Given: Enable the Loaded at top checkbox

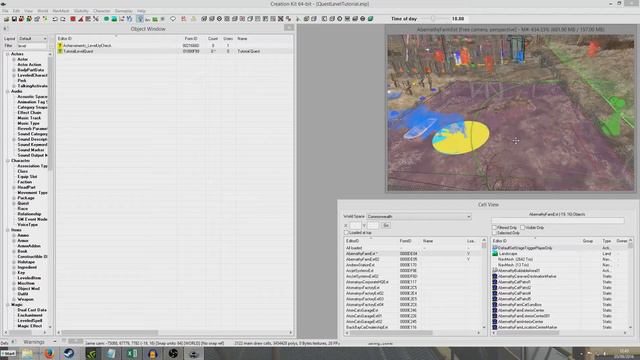Looking at the screenshot, I should pos(346,233).
